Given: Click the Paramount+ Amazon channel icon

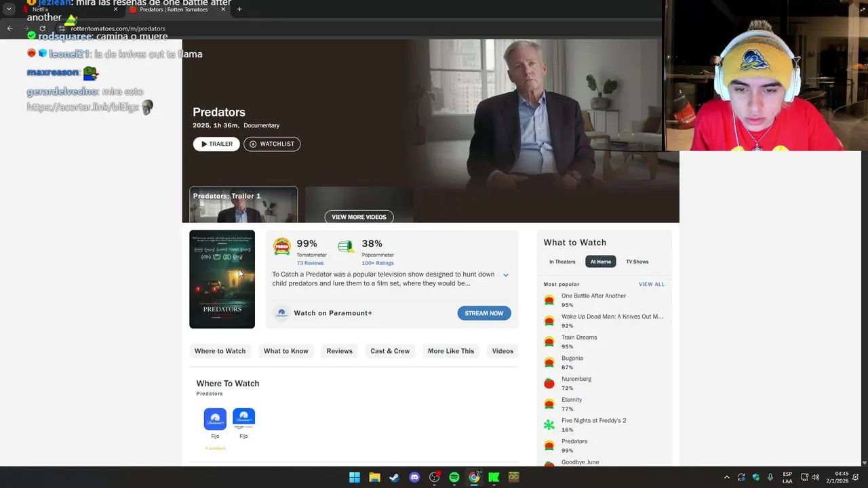Looking at the screenshot, I should pyautogui.click(x=243, y=419).
